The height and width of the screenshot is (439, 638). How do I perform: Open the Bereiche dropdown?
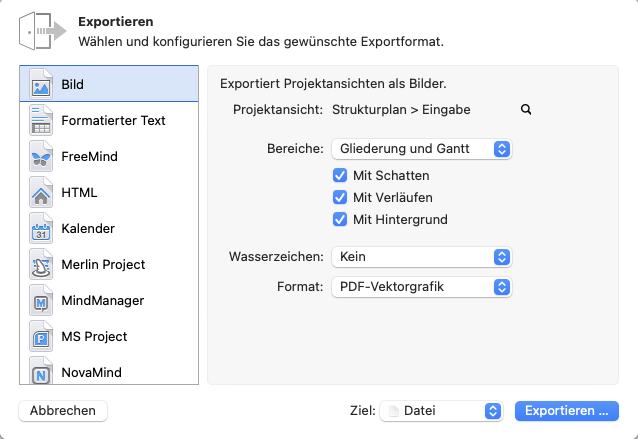[421, 149]
